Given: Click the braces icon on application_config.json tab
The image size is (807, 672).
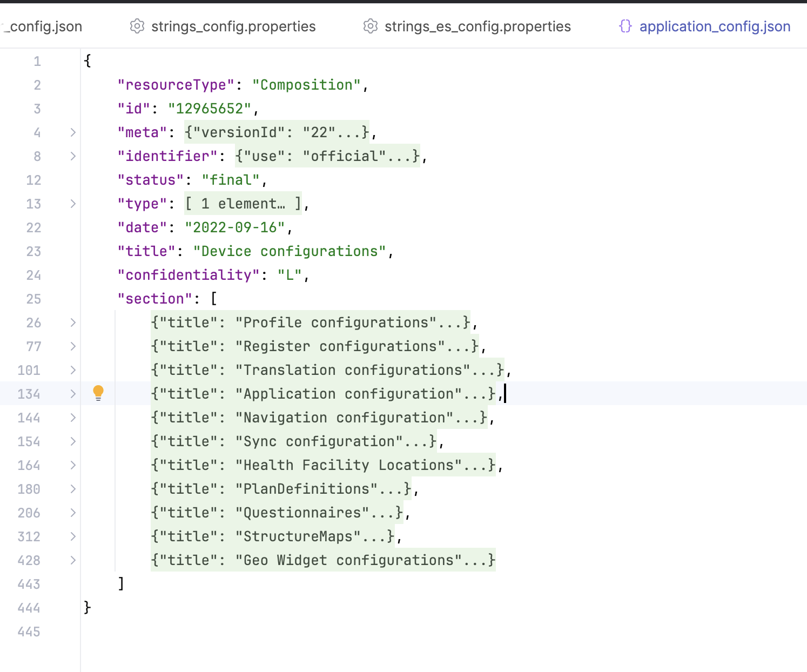Looking at the screenshot, I should pyautogui.click(x=625, y=26).
